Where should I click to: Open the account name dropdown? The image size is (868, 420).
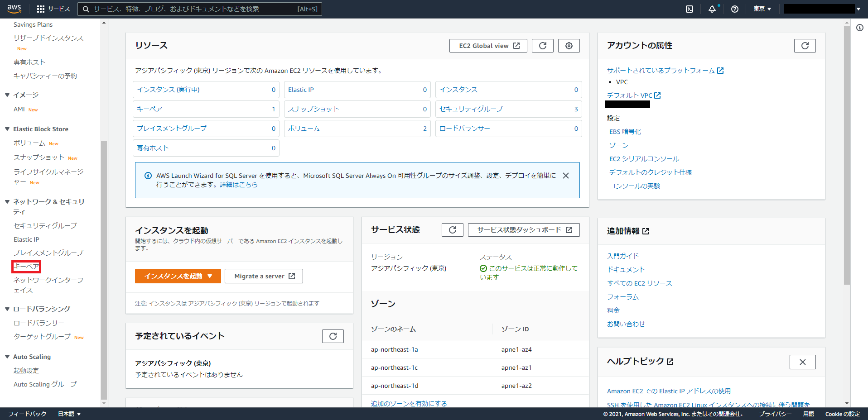click(x=822, y=9)
